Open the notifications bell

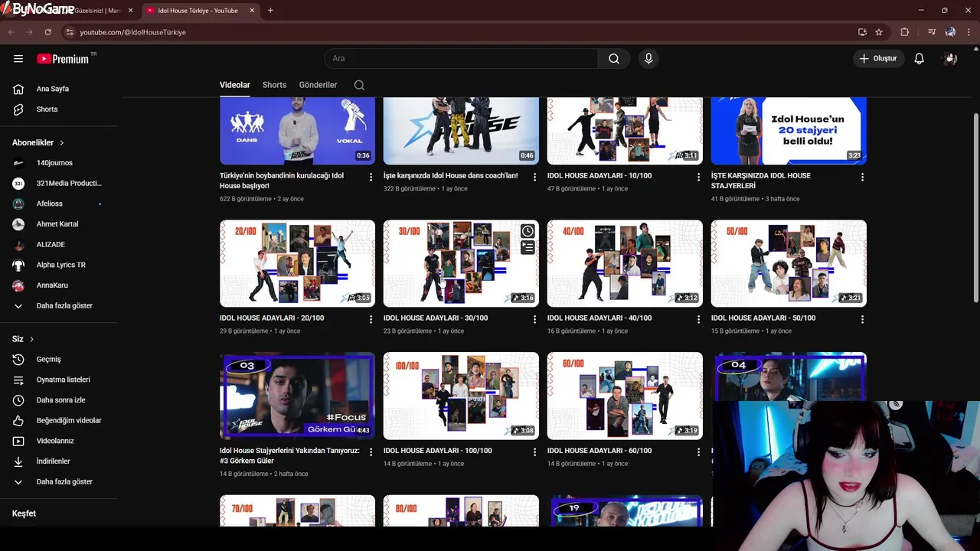coord(919,58)
